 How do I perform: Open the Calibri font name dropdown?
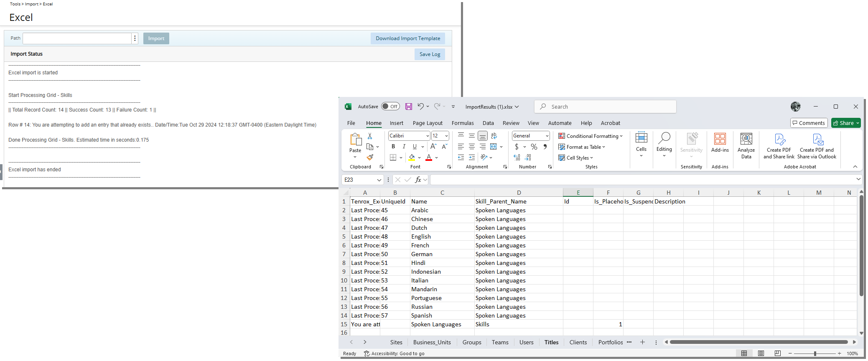428,136
